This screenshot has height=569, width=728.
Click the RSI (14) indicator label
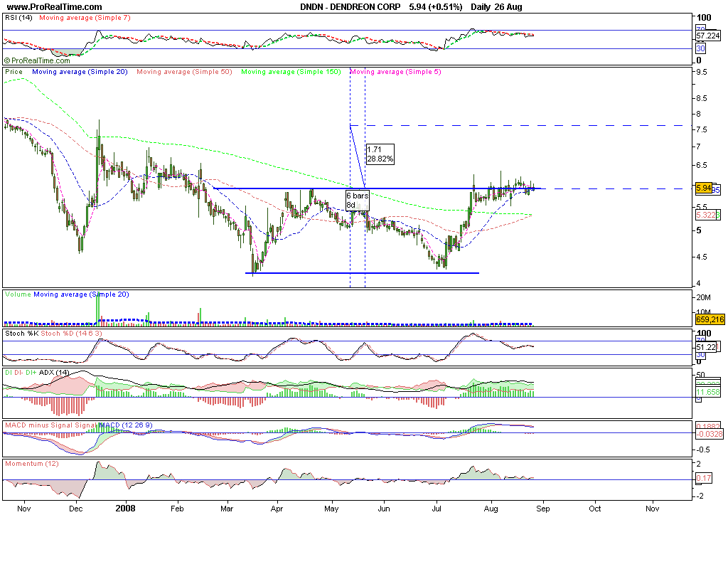coord(18,18)
